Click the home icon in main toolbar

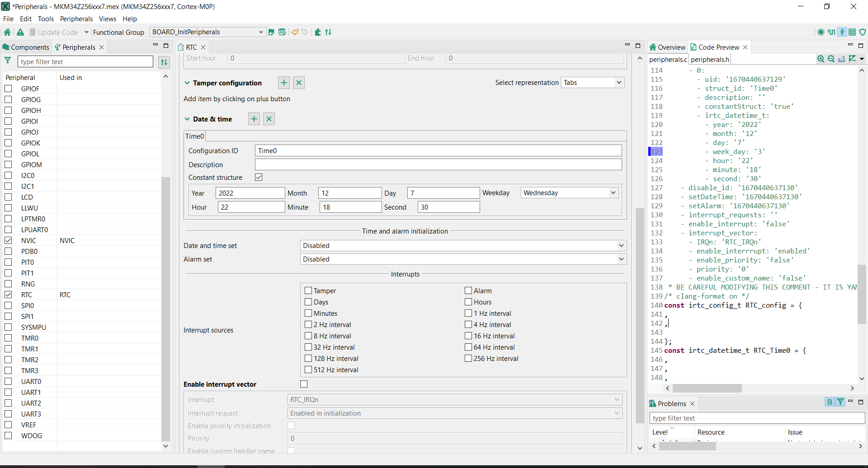click(x=8, y=32)
